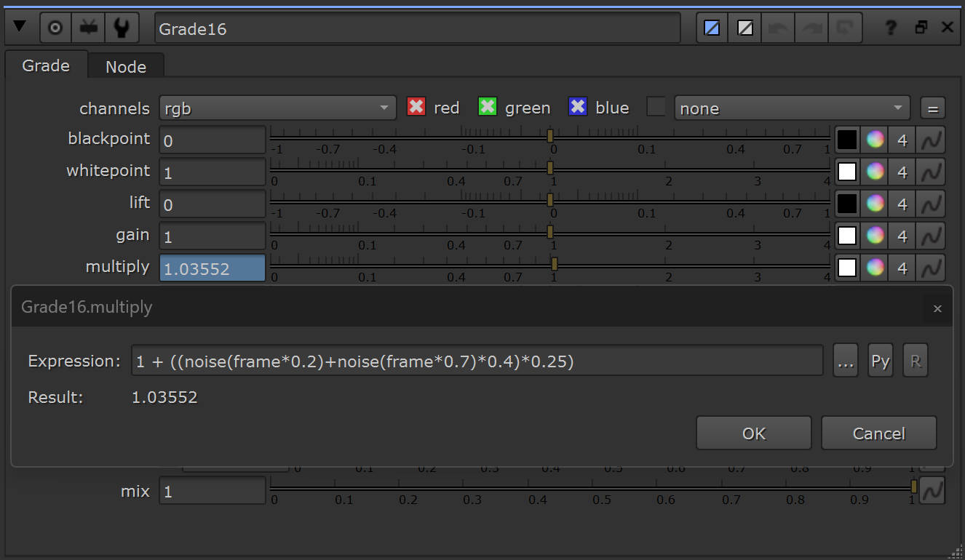Switch to the Node tab
965x560 pixels.
click(126, 66)
